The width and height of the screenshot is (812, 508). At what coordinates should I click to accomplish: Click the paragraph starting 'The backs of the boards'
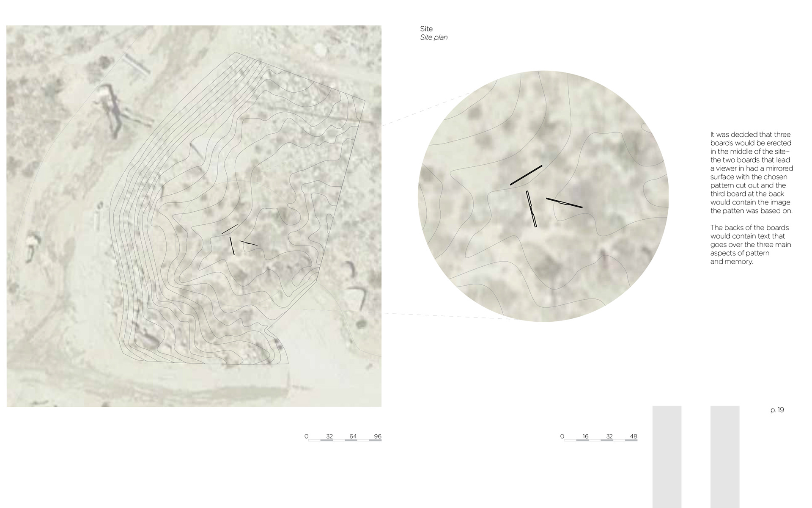[751, 245]
